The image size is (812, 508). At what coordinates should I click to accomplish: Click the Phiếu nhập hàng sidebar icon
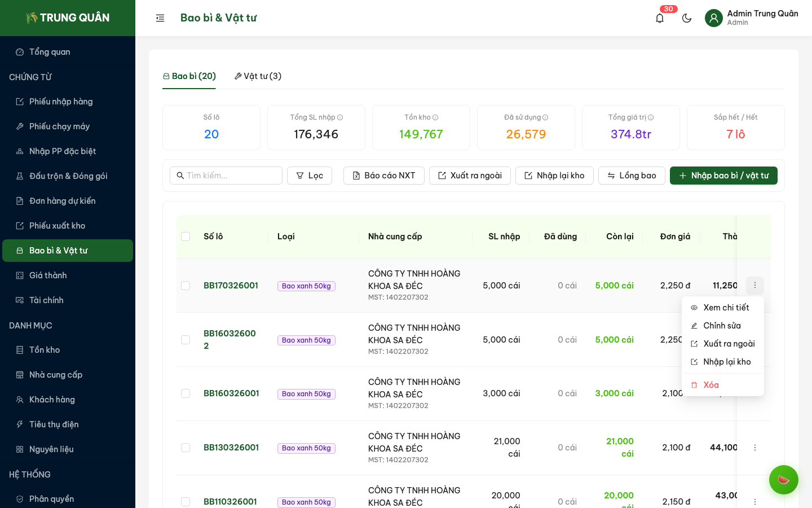click(x=20, y=102)
